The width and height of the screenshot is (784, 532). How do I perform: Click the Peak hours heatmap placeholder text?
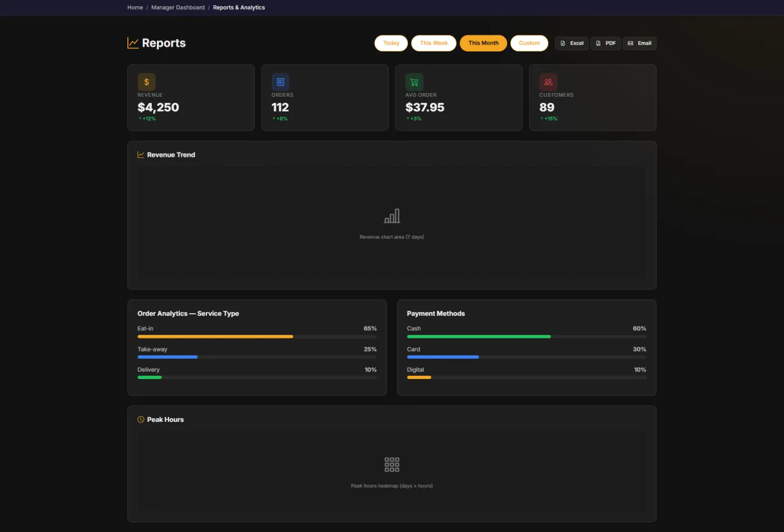(x=392, y=486)
